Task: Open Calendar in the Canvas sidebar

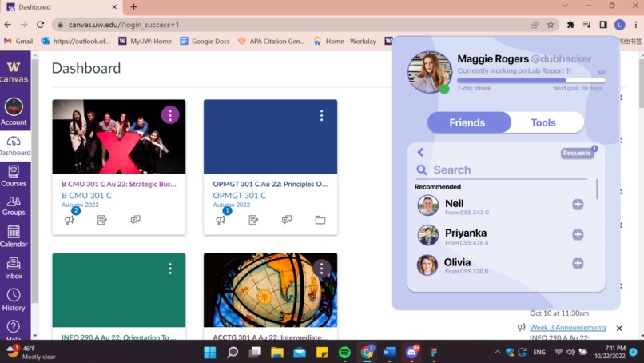Action: click(14, 237)
